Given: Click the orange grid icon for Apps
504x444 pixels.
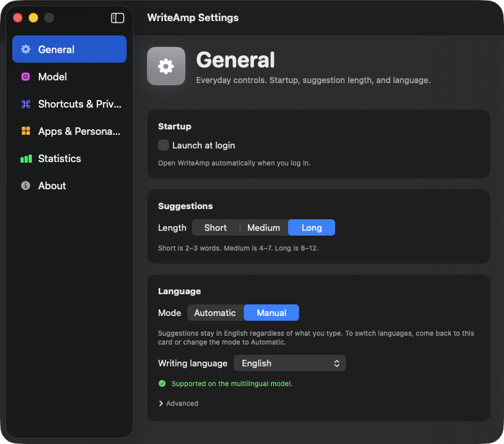Looking at the screenshot, I should [26, 131].
